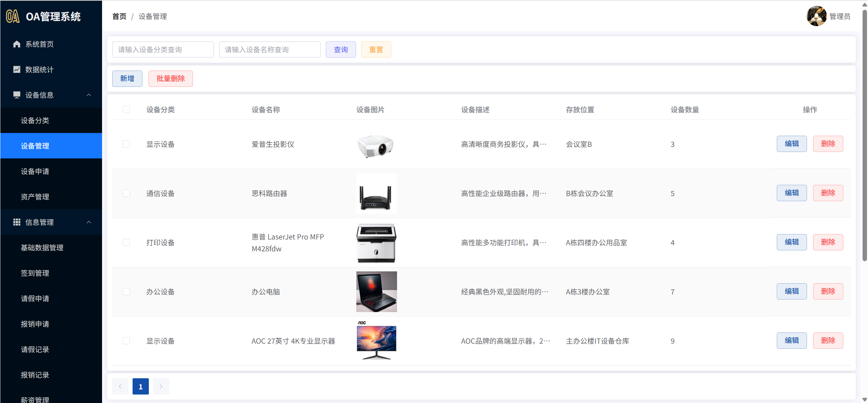Click the vertical page scrollbar
868x403 pixels.
864,136
